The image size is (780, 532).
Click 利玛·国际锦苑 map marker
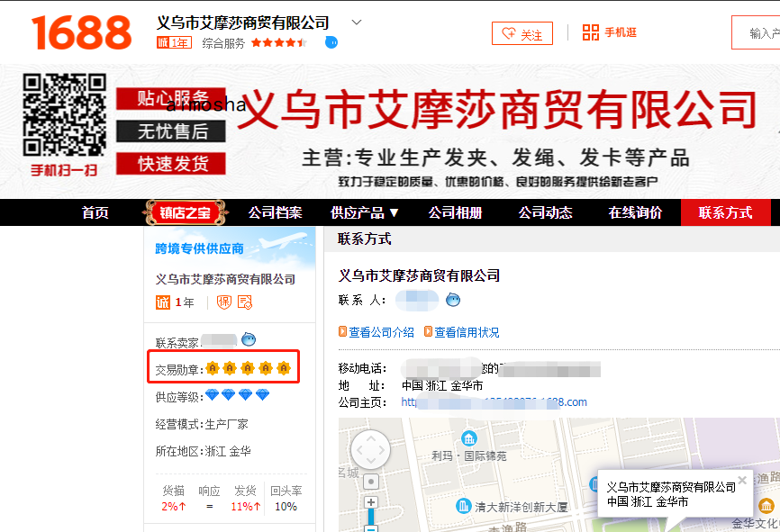(x=469, y=438)
